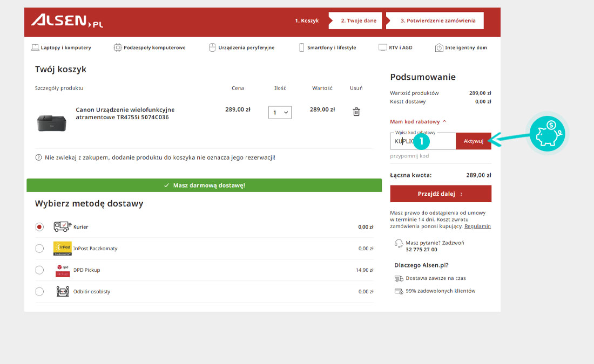Click the discount code input field
This screenshot has width=594, height=364.
tap(423, 141)
